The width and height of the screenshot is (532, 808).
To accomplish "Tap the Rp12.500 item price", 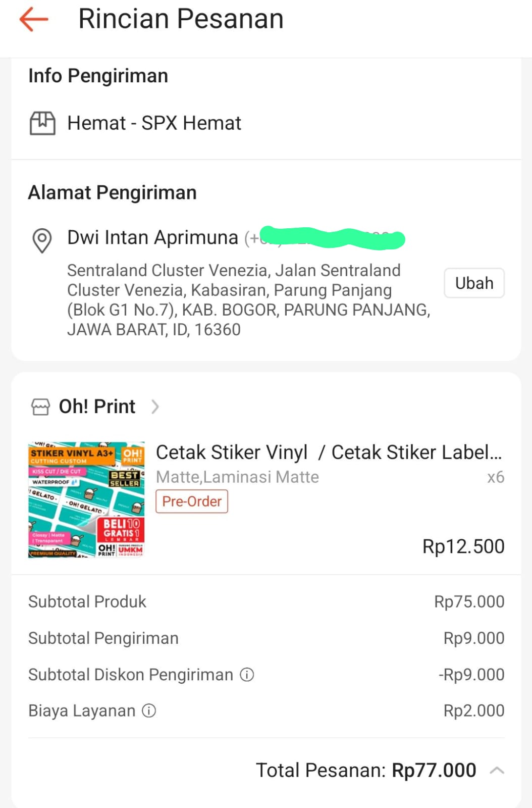I will (463, 546).
